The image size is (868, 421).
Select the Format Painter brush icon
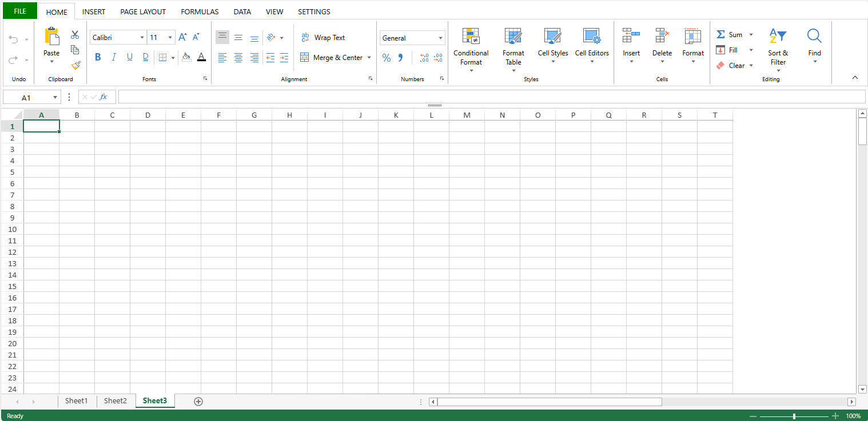coord(75,65)
